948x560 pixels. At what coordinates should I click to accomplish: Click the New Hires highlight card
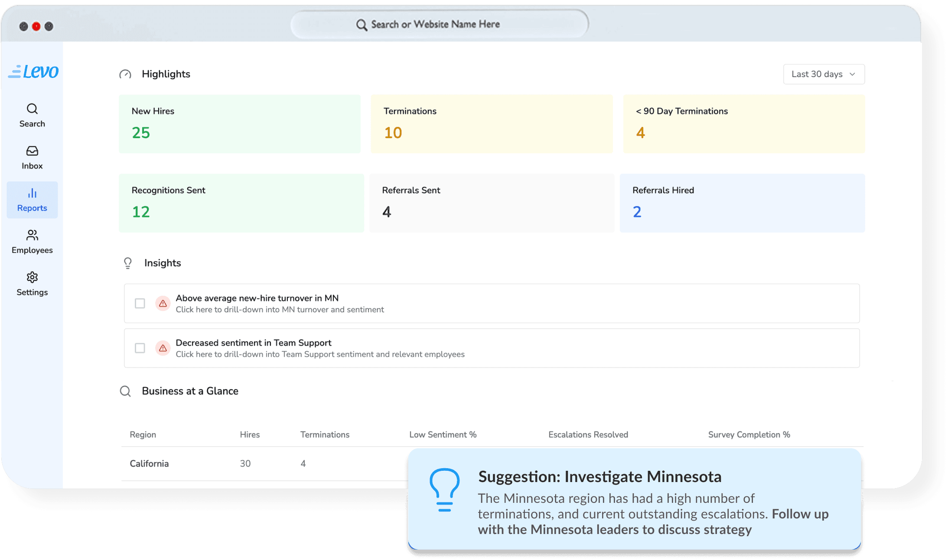(239, 124)
